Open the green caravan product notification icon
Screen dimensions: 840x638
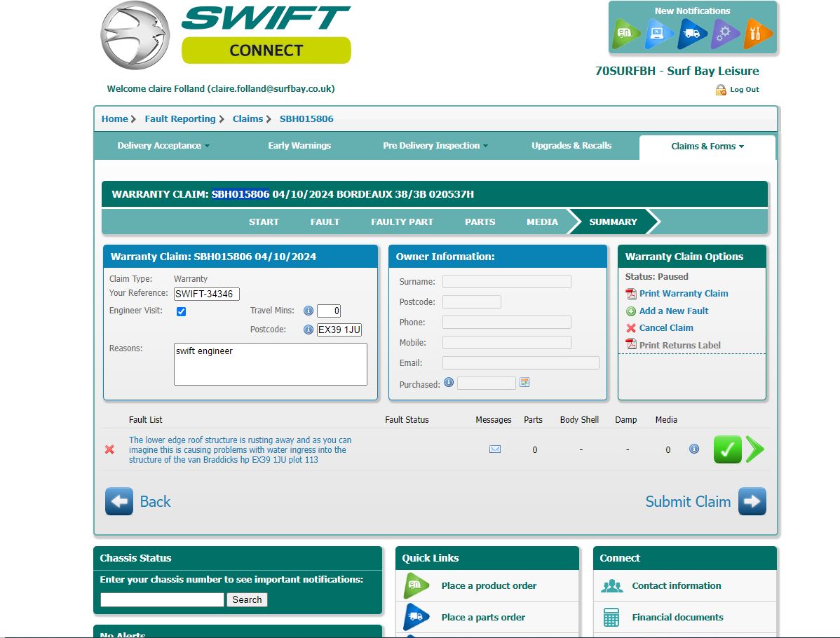point(625,34)
